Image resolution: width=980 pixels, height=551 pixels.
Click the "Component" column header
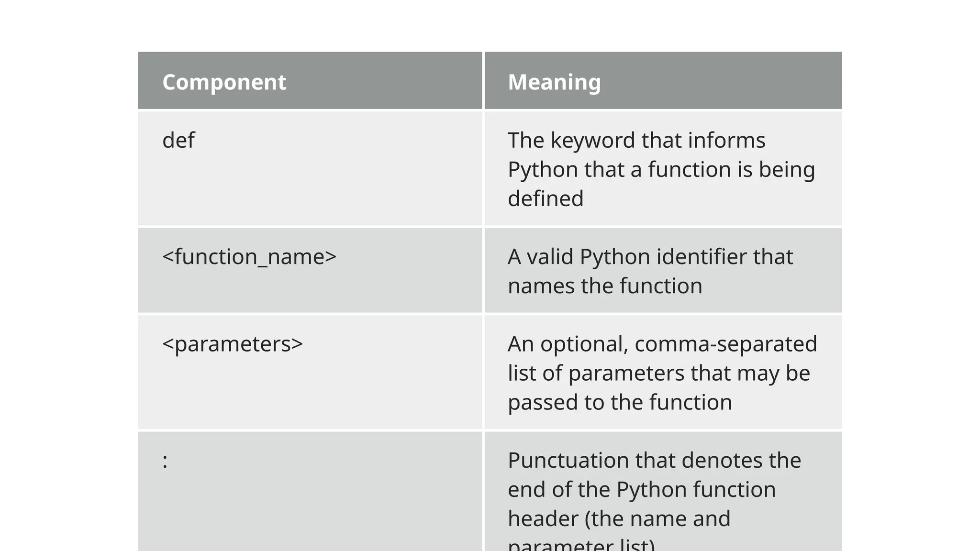[x=224, y=82]
